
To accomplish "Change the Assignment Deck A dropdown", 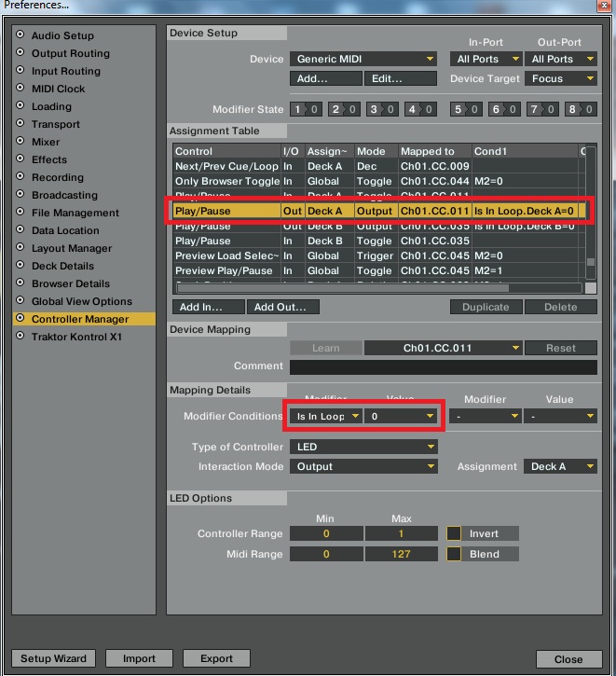I will click(560, 466).
